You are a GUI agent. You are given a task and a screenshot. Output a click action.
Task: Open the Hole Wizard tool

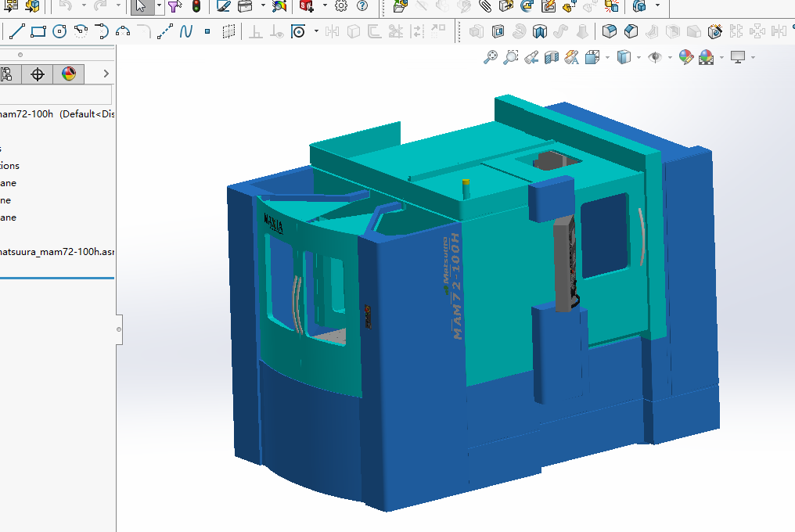pos(715,32)
